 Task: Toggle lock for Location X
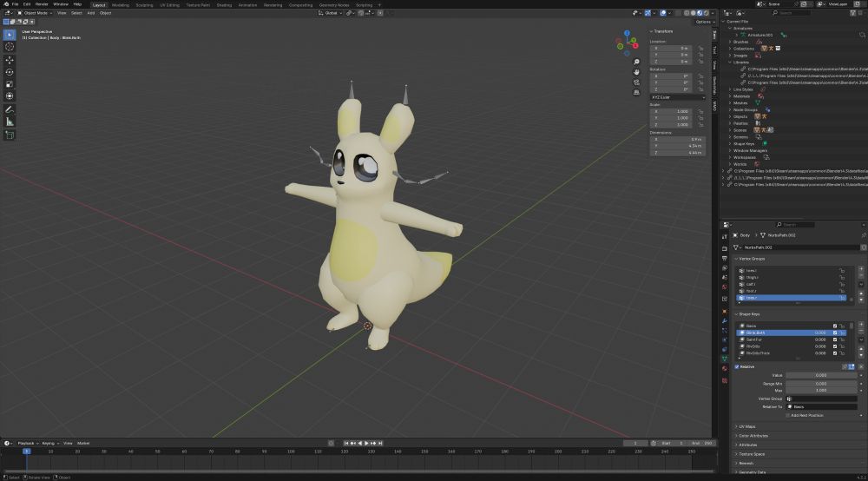pyautogui.click(x=700, y=49)
